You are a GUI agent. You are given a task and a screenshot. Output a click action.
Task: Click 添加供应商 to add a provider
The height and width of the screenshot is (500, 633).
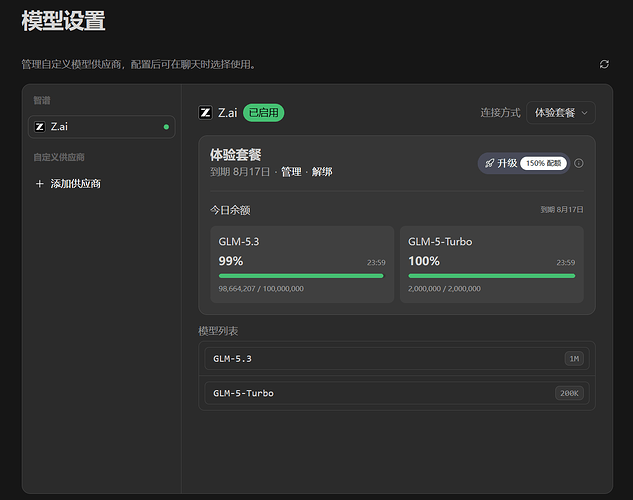75,184
